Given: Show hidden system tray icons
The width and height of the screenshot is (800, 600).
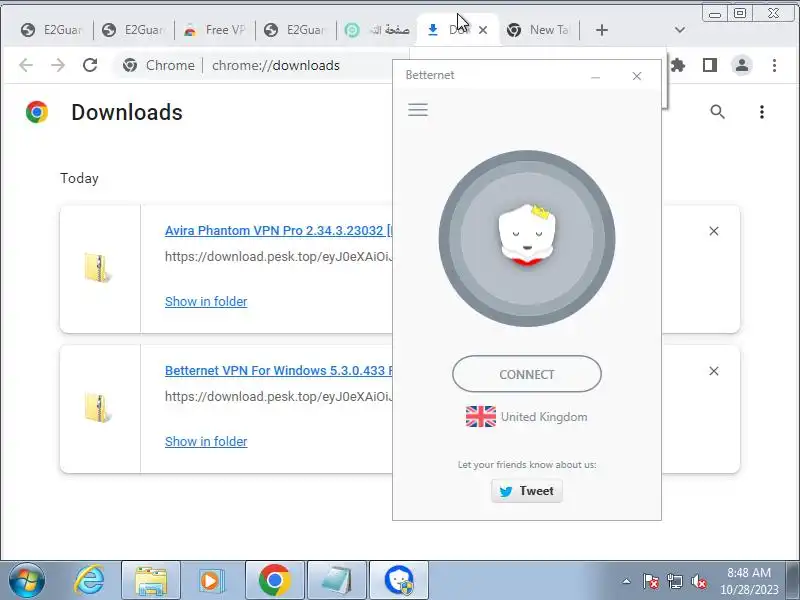Looking at the screenshot, I should pyautogui.click(x=627, y=581).
